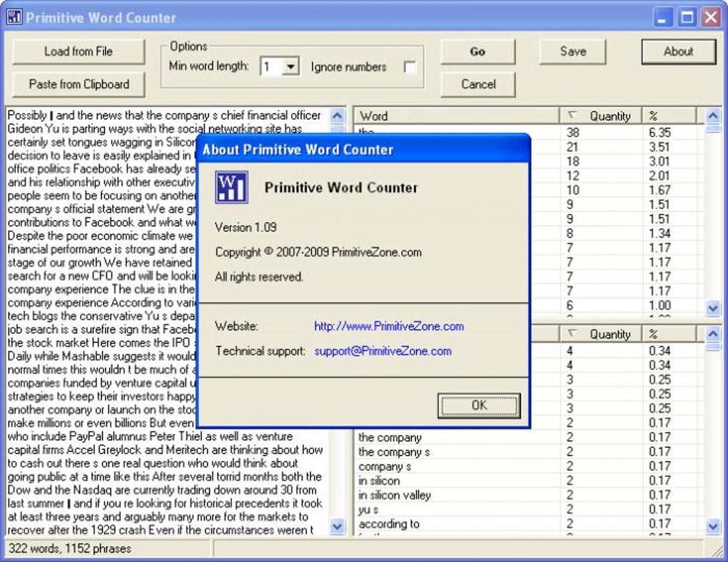The image size is (728, 562).
Task: Click 'Version 1.09' text in About dialog
Action: 246,228
